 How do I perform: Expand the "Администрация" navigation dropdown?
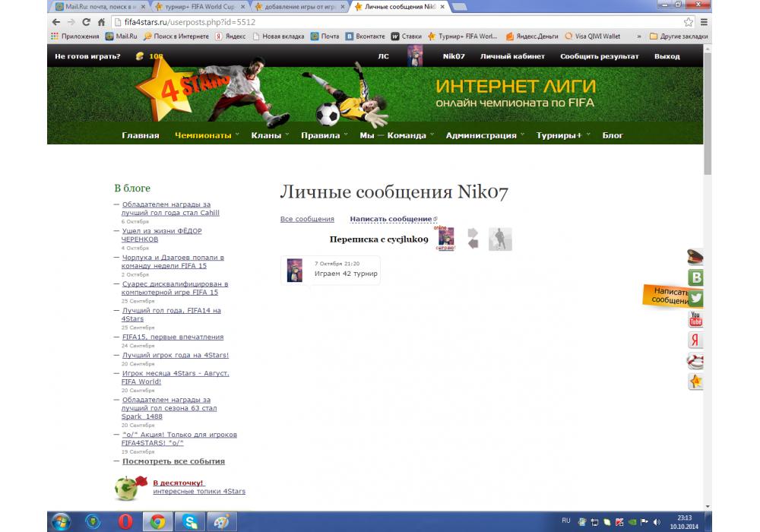click(481, 135)
